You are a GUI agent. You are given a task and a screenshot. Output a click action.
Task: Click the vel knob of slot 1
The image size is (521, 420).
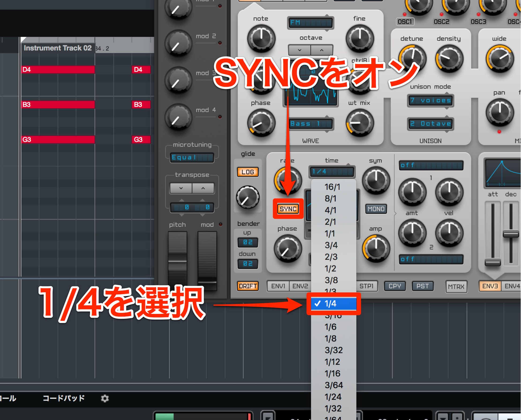click(x=449, y=192)
